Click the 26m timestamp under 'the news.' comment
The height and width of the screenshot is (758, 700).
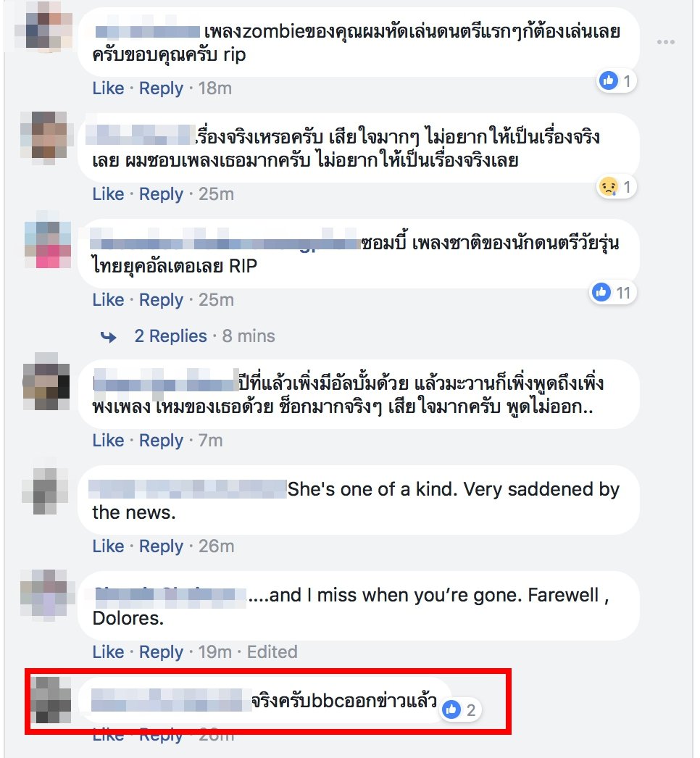click(x=216, y=546)
